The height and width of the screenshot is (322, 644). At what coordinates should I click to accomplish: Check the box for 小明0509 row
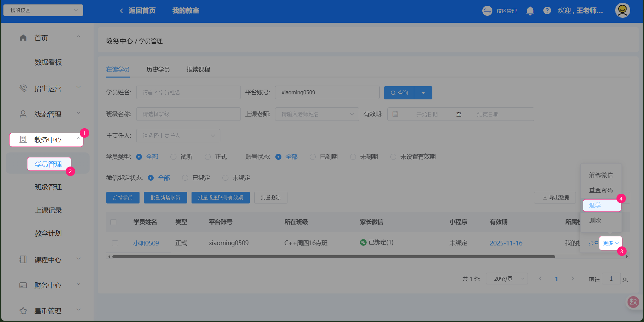(x=115, y=243)
